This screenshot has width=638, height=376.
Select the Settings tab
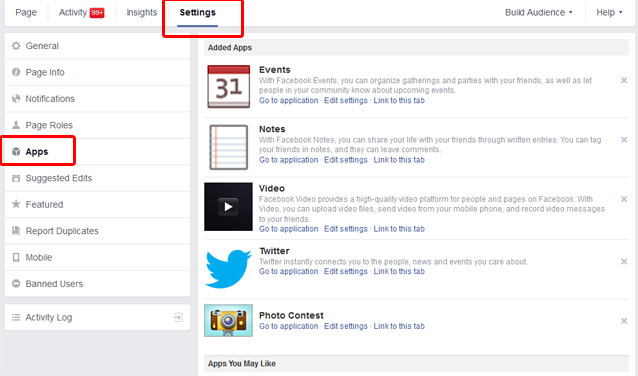198,13
